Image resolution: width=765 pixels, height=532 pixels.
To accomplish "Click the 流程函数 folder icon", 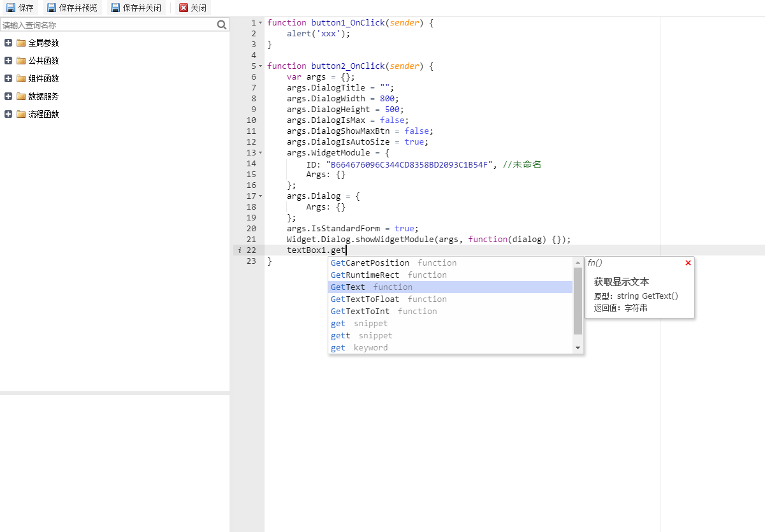I will (21, 114).
